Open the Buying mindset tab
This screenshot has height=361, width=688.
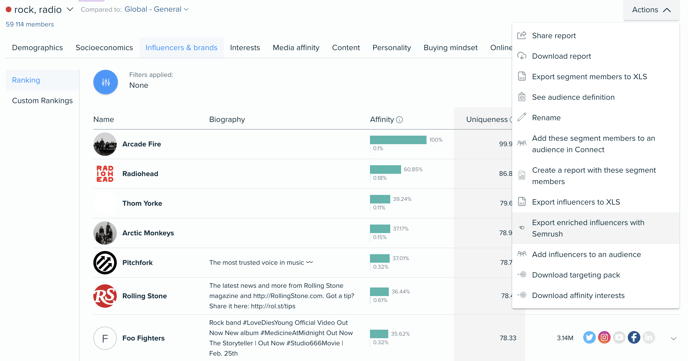450,47
